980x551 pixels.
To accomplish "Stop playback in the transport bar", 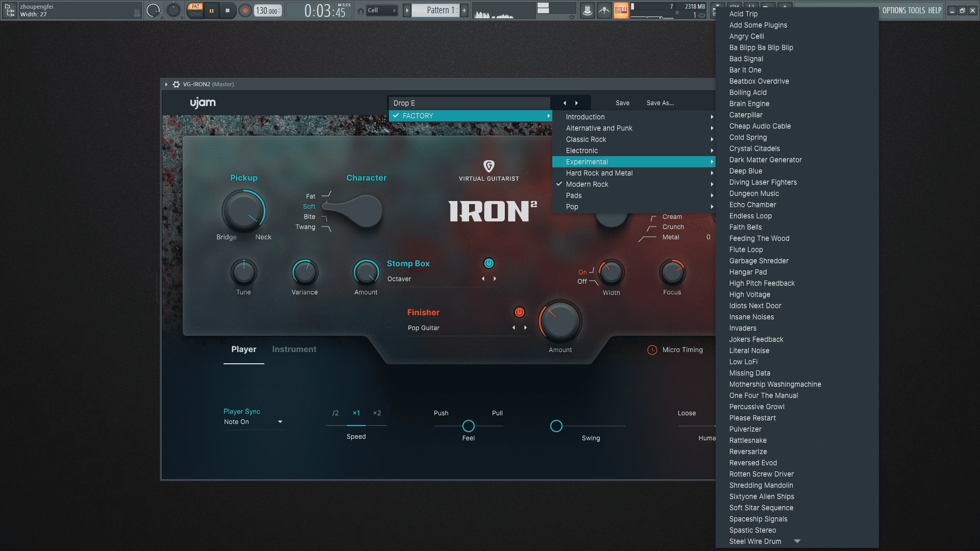I will pyautogui.click(x=228, y=10).
